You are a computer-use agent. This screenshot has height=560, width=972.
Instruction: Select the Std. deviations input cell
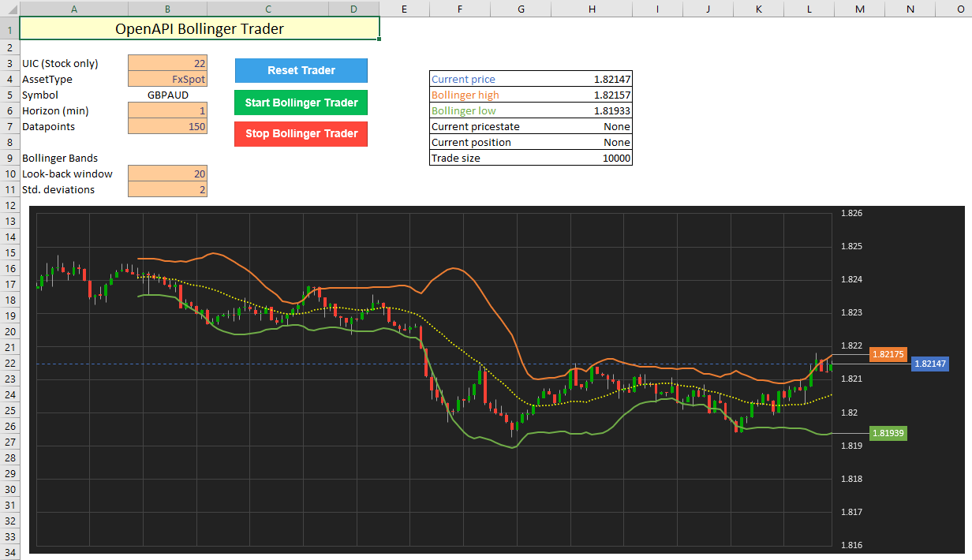pos(167,189)
